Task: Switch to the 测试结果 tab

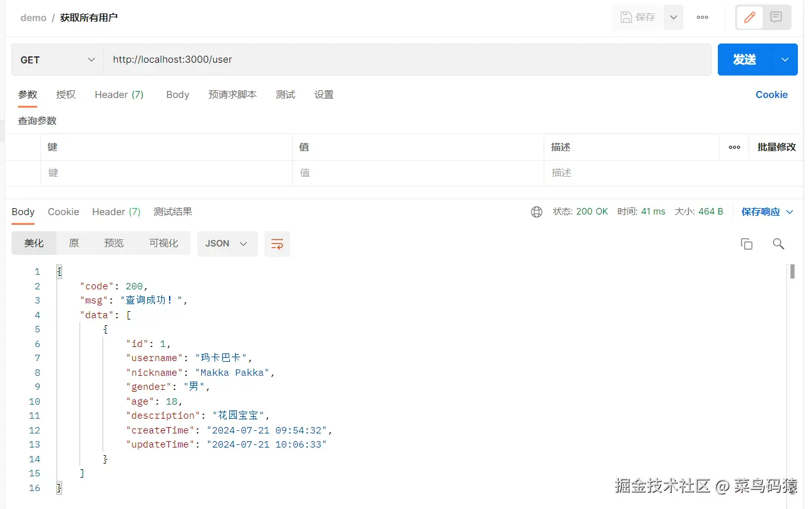Action: [173, 212]
